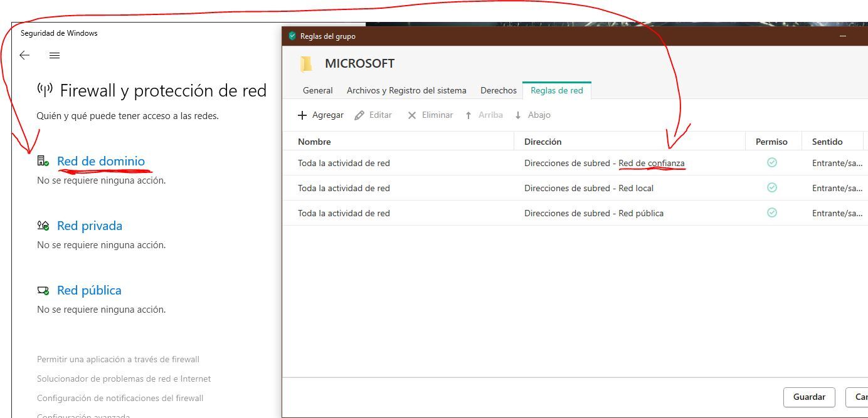Select the Reglas de red tab

coord(557,90)
